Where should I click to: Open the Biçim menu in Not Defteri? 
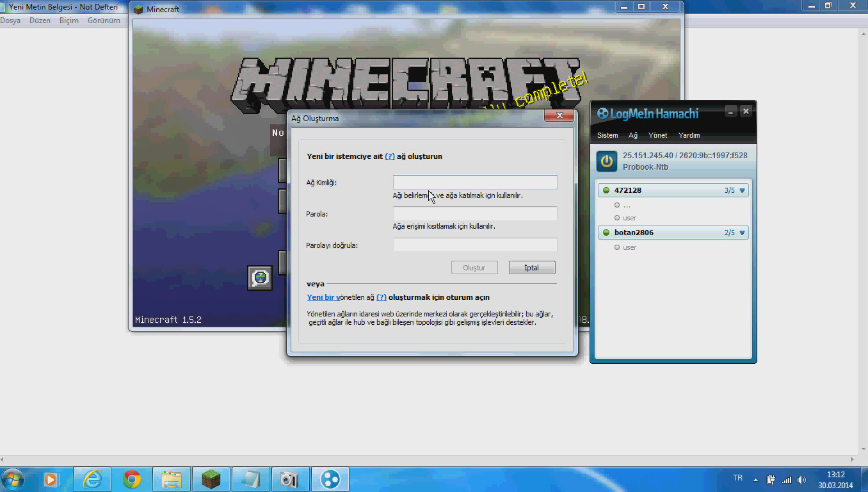click(69, 20)
